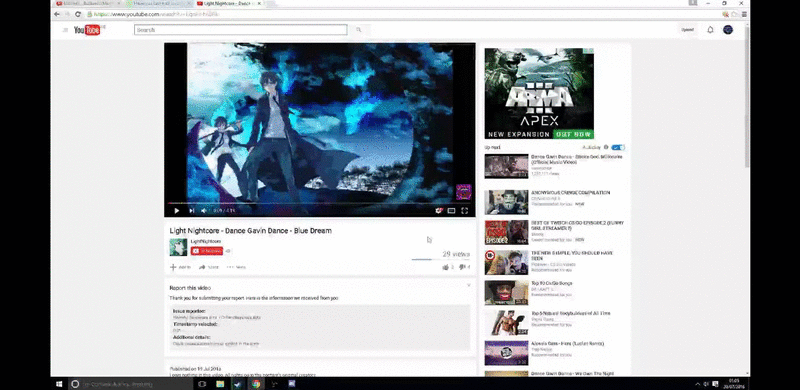Viewport: 800px width, 390px height.
Task: Mute the video player volume
Action: click(204, 210)
